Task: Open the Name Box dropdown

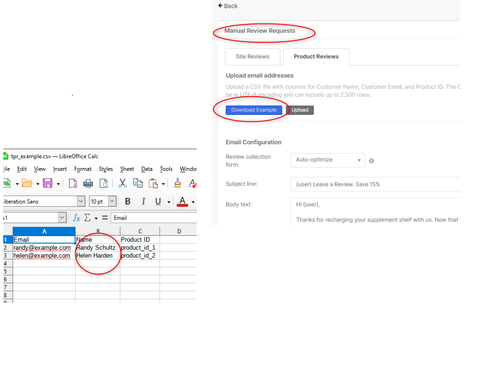Action: tap(62, 218)
